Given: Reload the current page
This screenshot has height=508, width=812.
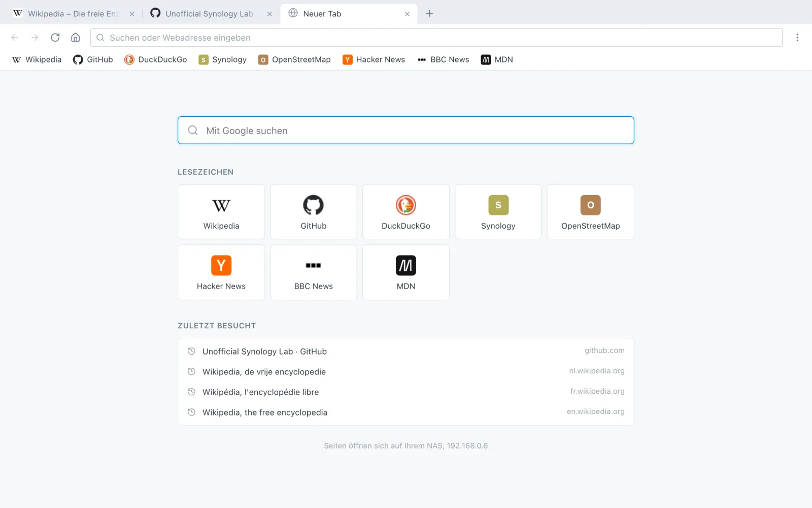Looking at the screenshot, I should [x=55, y=38].
